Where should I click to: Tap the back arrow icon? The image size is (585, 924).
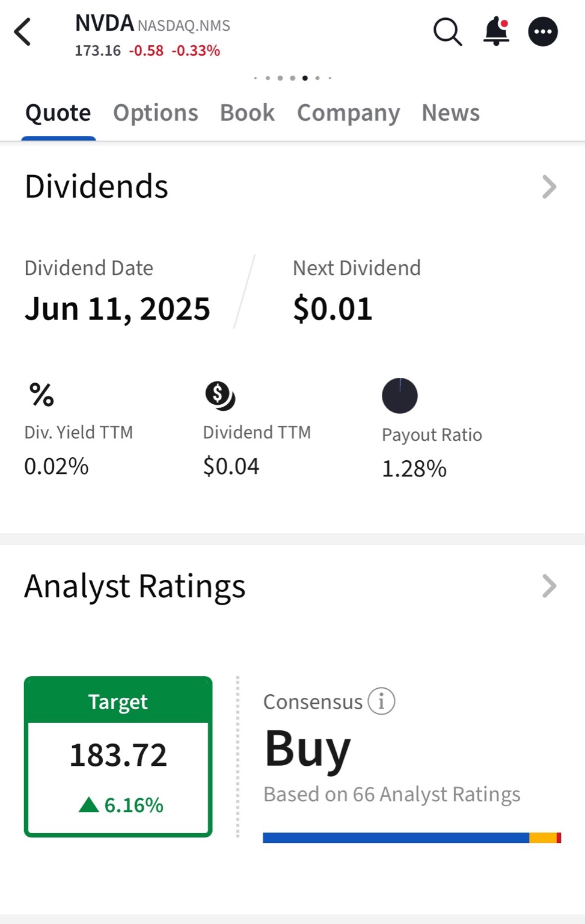pos(22,32)
